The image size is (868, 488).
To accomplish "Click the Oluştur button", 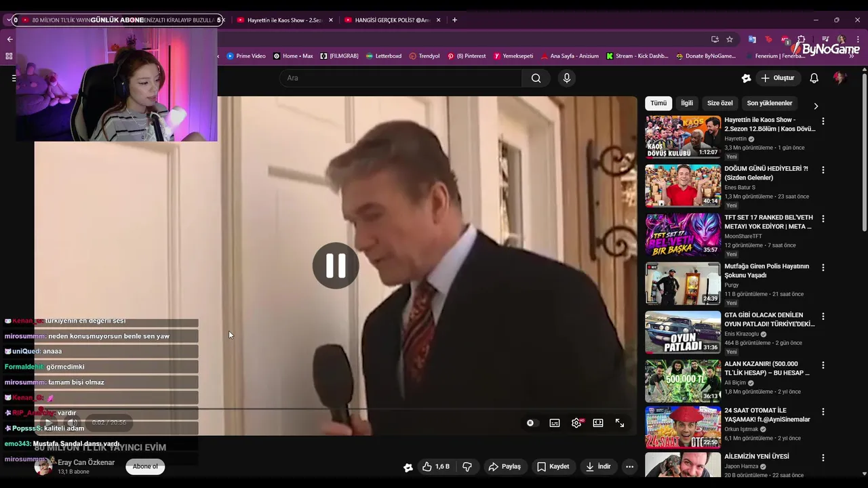I will [778, 78].
